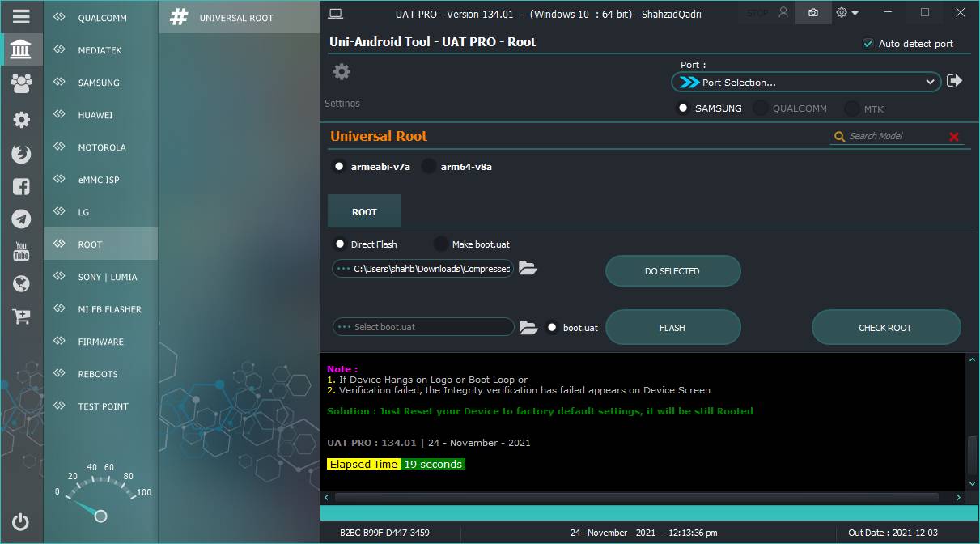Click the Search Model input field
This screenshot has width=980, height=544.
(x=896, y=136)
